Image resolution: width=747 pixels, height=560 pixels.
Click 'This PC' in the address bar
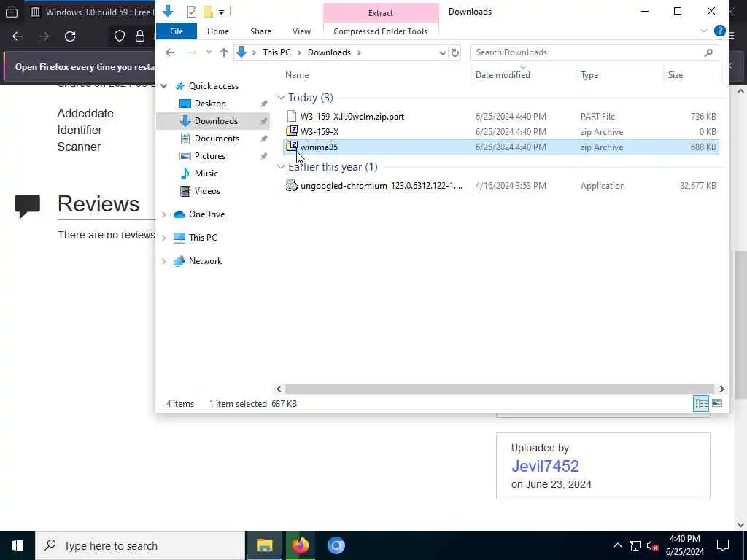point(276,52)
